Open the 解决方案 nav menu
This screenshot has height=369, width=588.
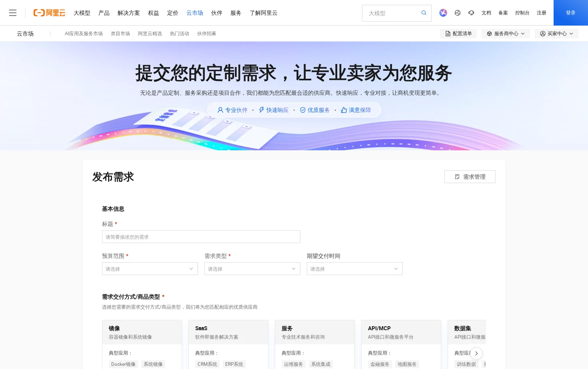pyautogui.click(x=129, y=13)
